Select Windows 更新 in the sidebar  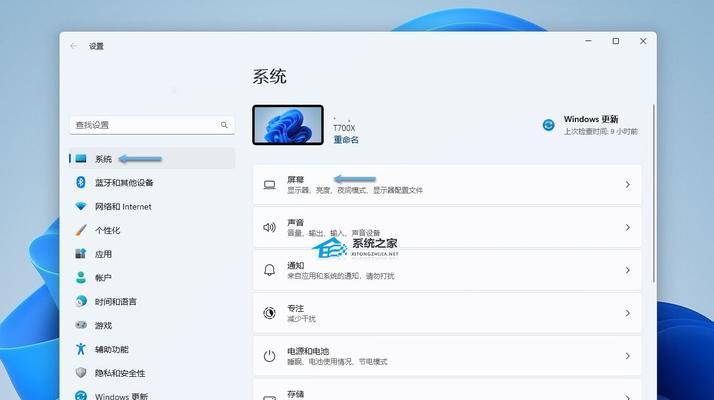[x=152, y=395]
